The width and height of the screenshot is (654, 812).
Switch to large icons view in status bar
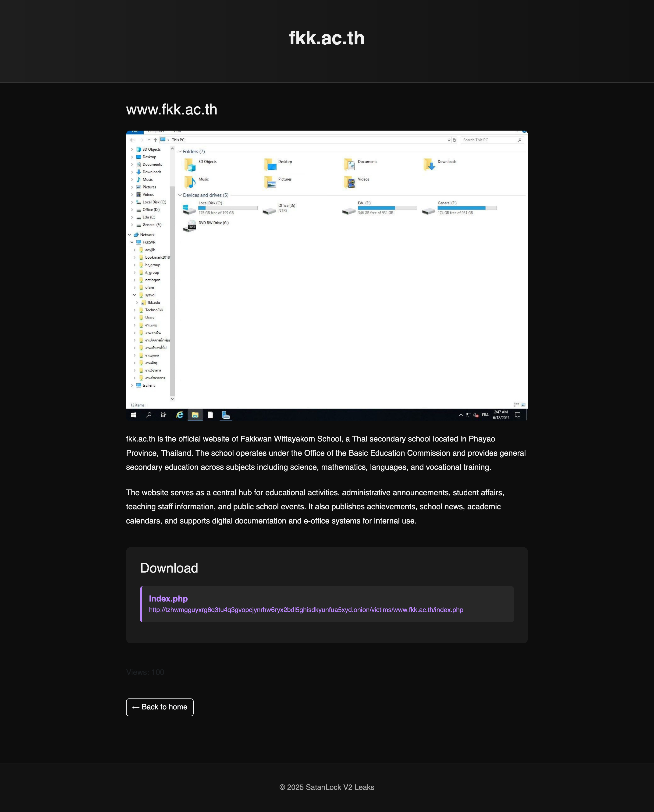pyautogui.click(x=523, y=405)
